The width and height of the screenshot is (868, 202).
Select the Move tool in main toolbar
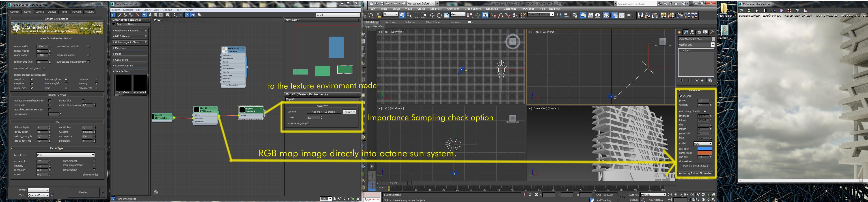(432, 15)
